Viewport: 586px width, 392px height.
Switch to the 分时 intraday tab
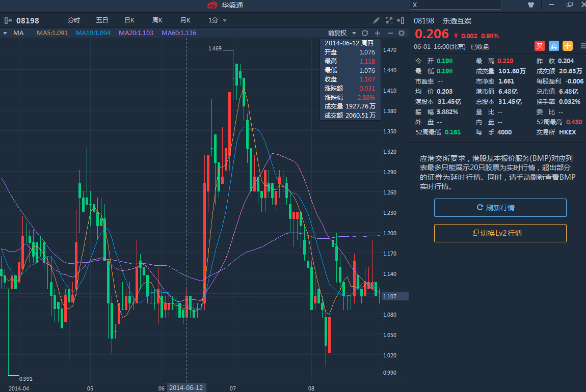74,20
